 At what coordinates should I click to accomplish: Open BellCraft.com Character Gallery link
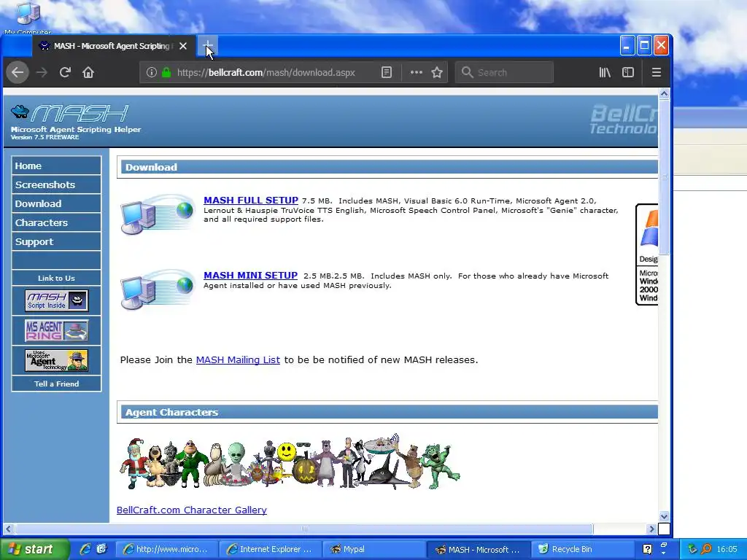(x=192, y=510)
